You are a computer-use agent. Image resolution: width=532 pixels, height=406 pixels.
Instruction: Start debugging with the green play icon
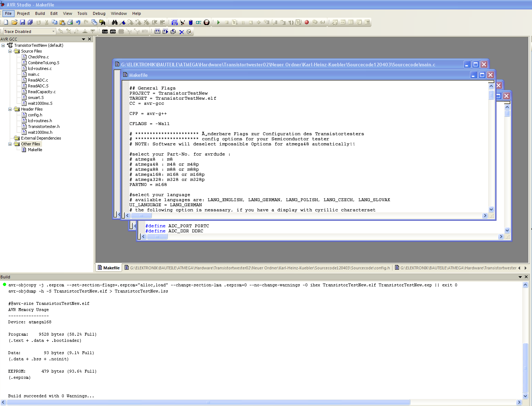pos(219,22)
